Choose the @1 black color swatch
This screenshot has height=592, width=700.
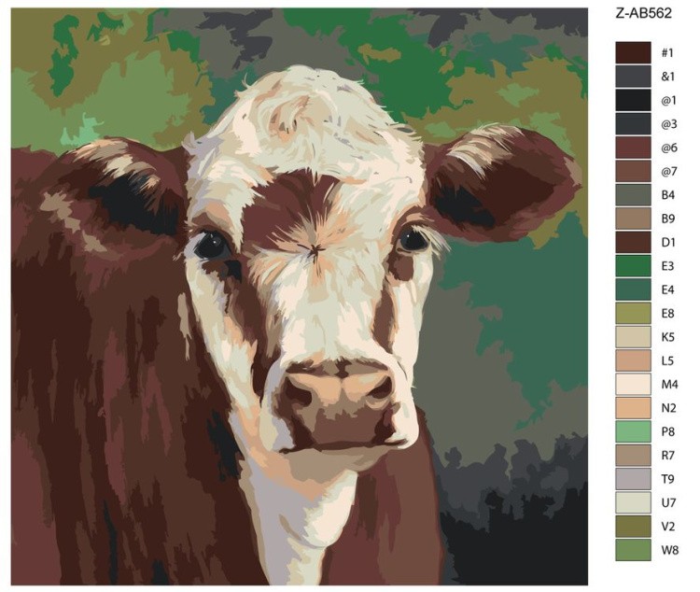click(633, 100)
